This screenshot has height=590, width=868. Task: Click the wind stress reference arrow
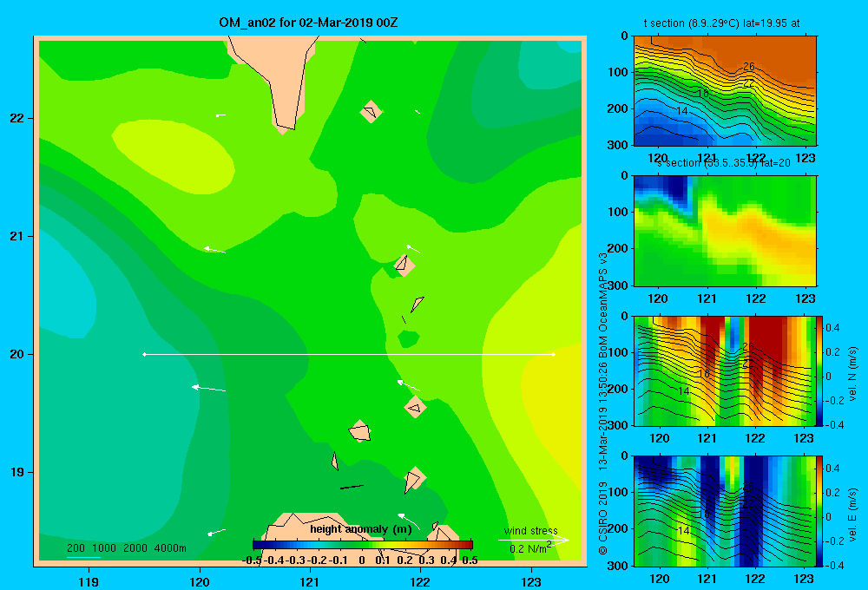click(x=534, y=541)
